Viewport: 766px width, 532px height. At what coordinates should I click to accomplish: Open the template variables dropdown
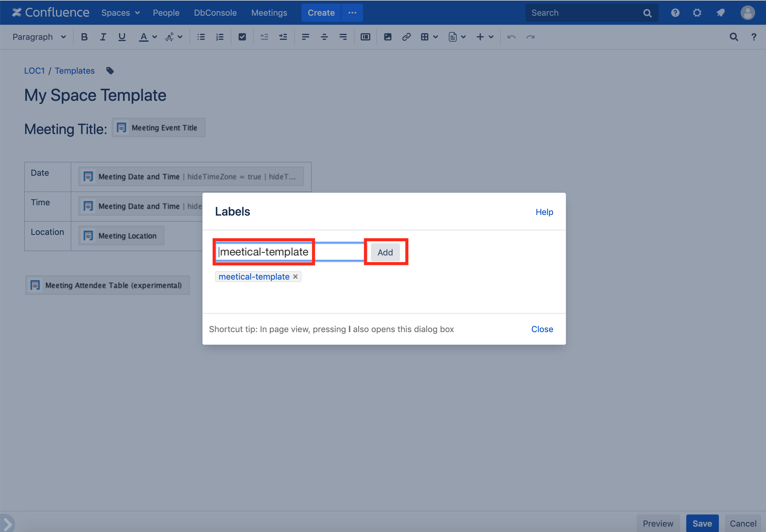(457, 37)
